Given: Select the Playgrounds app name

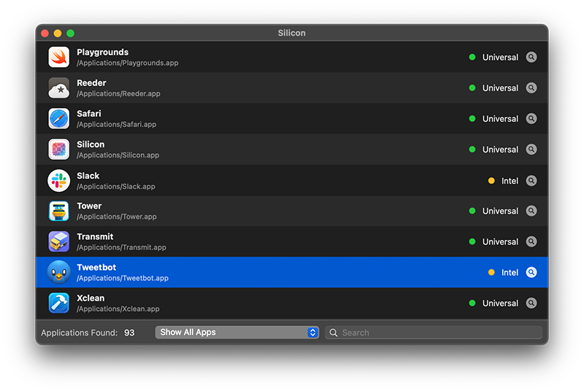Looking at the screenshot, I should point(102,52).
